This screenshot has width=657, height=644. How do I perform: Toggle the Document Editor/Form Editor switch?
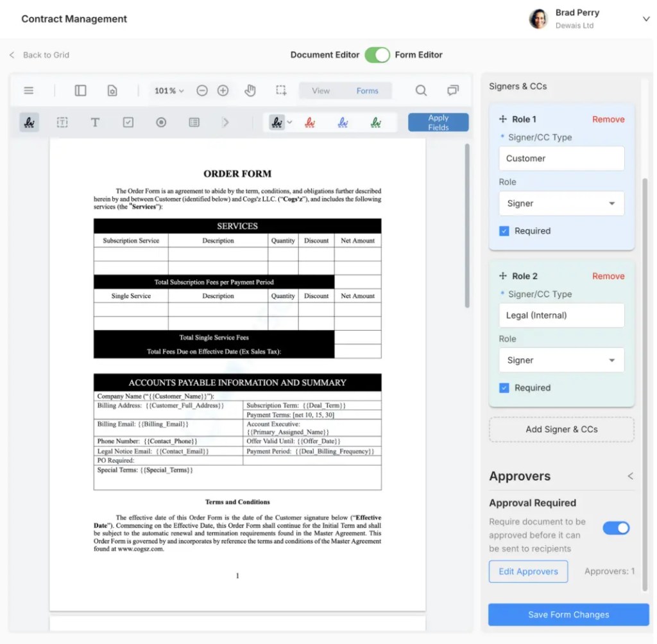(x=377, y=55)
